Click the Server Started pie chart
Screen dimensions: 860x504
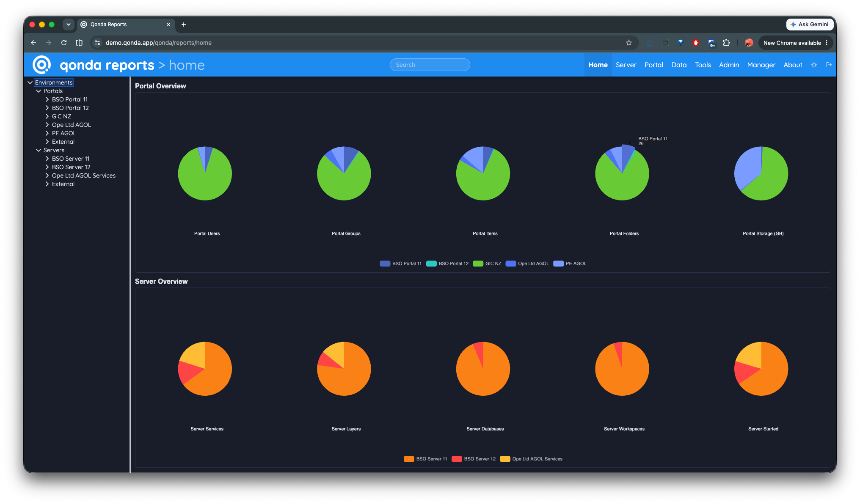[x=761, y=369]
